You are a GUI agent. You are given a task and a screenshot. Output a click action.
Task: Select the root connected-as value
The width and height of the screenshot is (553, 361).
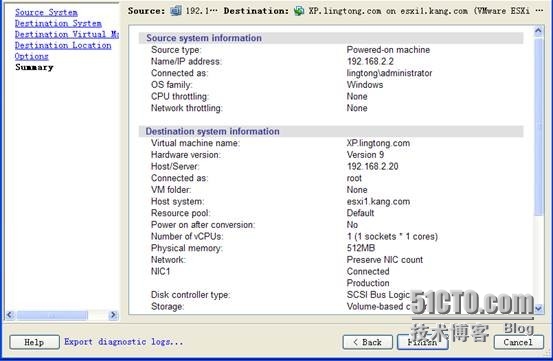click(354, 178)
